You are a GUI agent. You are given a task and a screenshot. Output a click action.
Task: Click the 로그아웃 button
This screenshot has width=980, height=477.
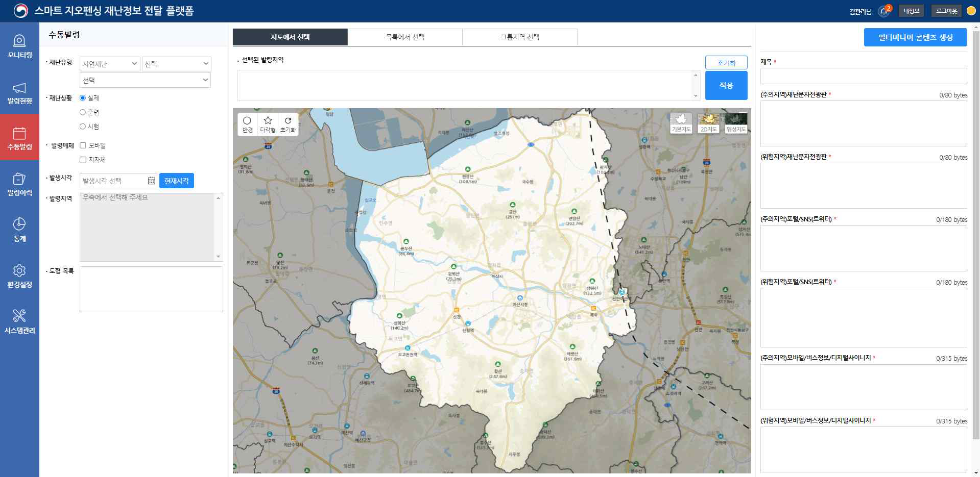point(946,11)
